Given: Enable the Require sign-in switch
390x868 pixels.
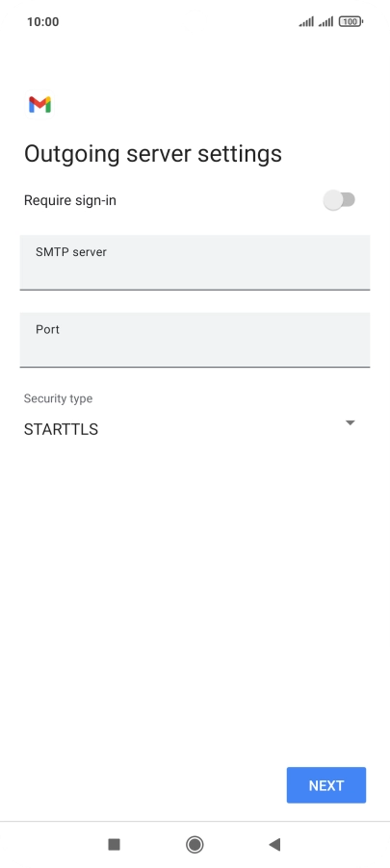Looking at the screenshot, I should pos(339,200).
